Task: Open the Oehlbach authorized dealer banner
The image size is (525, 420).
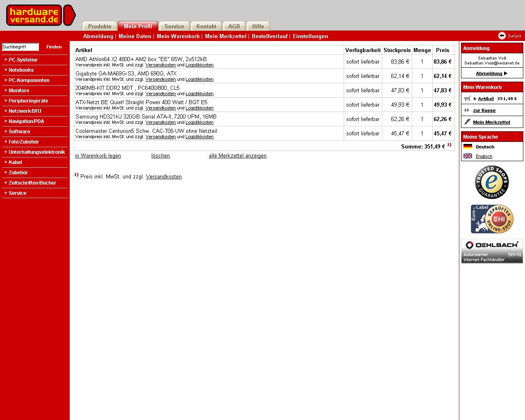Action: pyautogui.click(x=492, y=251)
